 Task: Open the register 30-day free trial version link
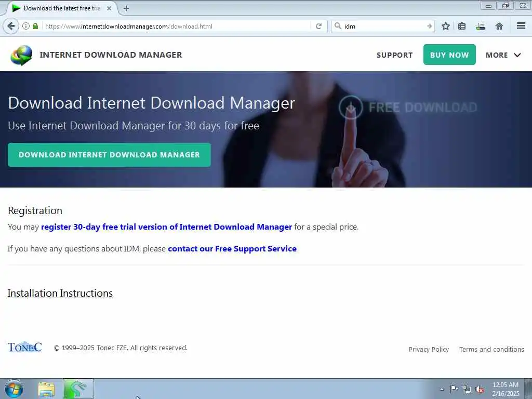pyautogui.click(x=166, y=227)
